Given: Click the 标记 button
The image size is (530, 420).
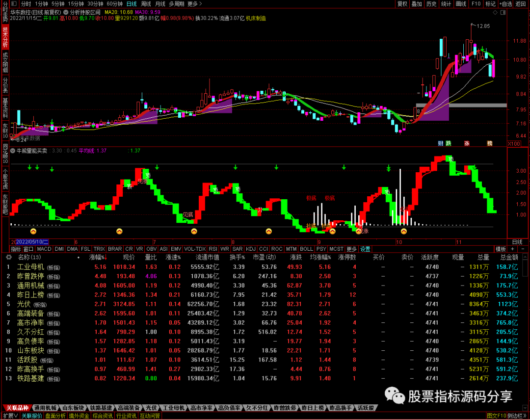Looking at the screenshot, I should tap(490, 4).
